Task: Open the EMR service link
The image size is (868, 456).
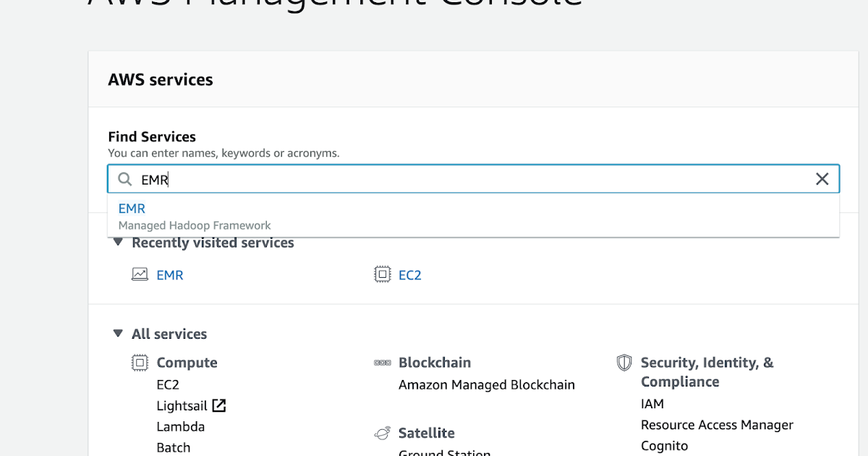Action: coord(170,275)
